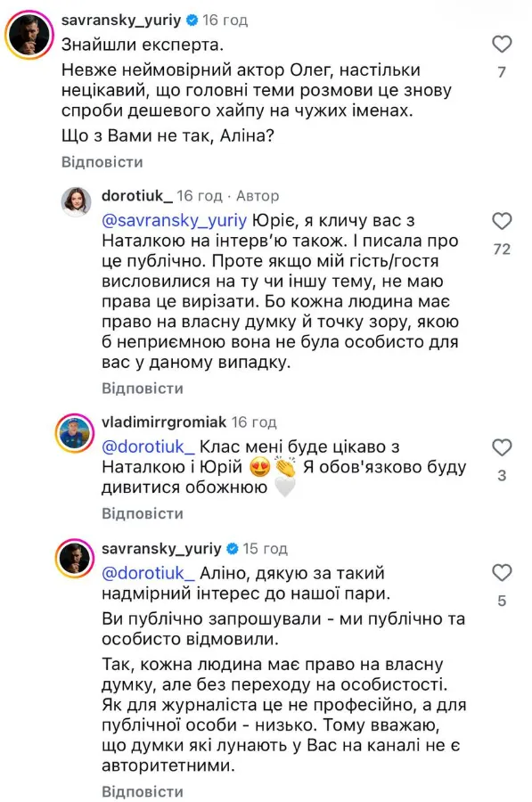
Task: Open savransky_yuriy avatar in bottom reply
Action: tap(75, 558)
